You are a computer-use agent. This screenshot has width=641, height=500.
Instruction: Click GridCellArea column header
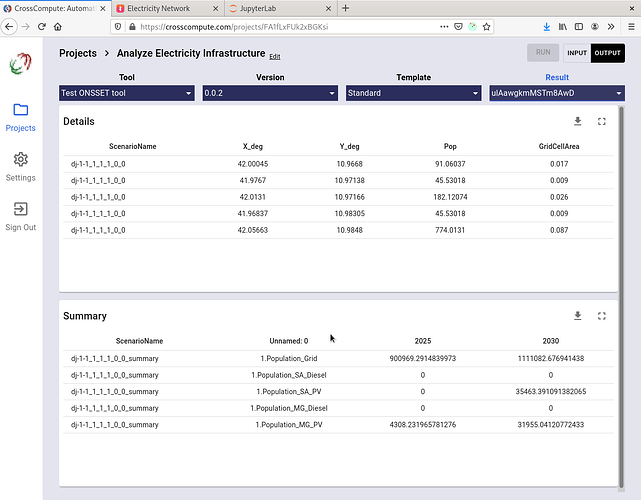[559, 146]
